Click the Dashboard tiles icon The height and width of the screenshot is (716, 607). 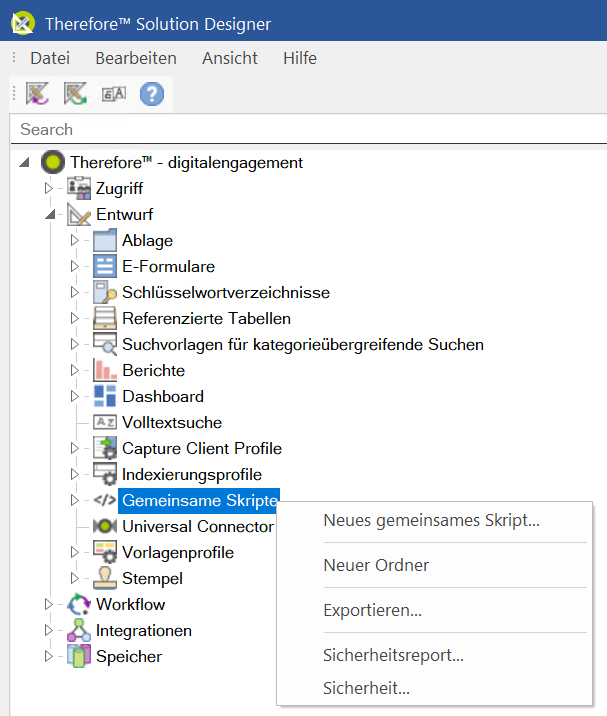click(105, 396)
